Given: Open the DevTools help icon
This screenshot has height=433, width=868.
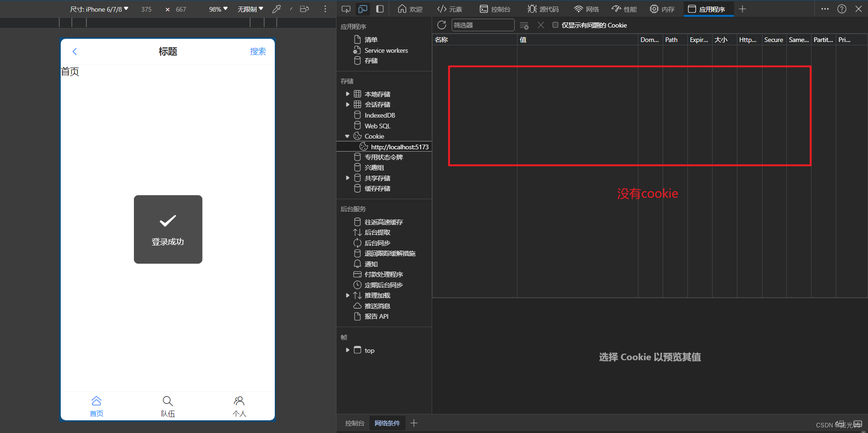Looking at the screenshot, I should pyautogui.click(x=842, y=9).
